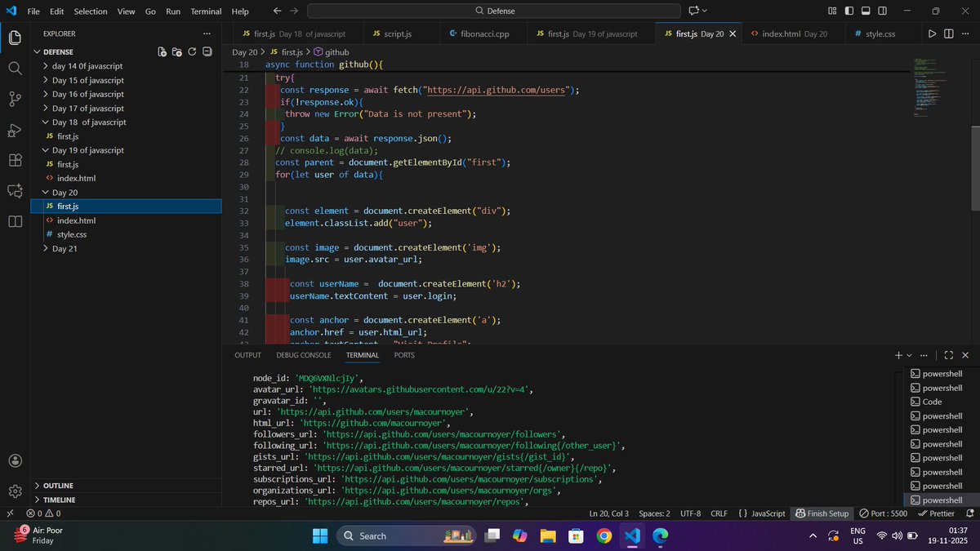Open the sixth activity bar icon above books
Viewport: 980px width, 551px height.
point(15,191)
